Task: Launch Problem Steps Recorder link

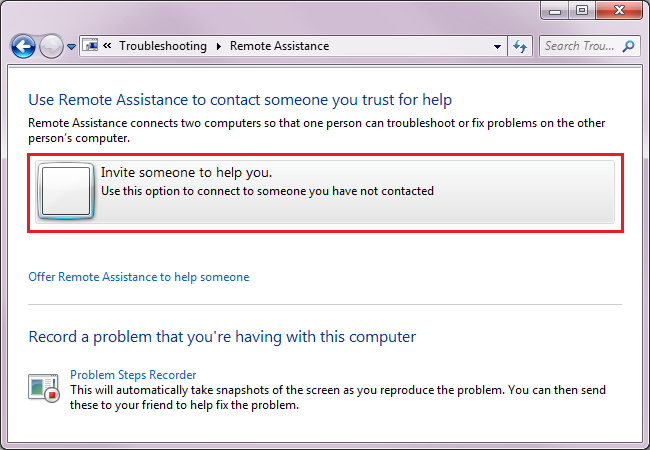Action: (133, 375)
